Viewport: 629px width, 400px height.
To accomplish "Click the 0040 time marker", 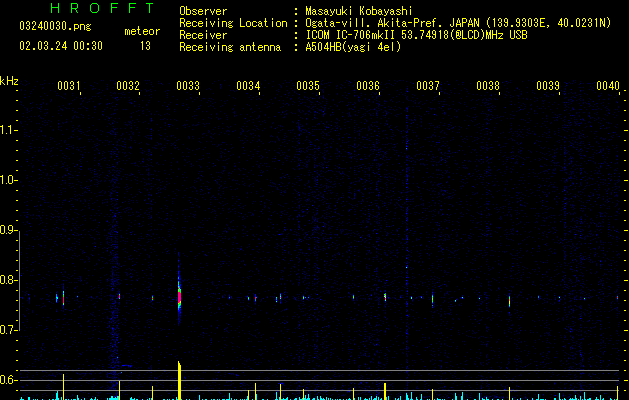I will pyautogui.click(x=608, y=86).
